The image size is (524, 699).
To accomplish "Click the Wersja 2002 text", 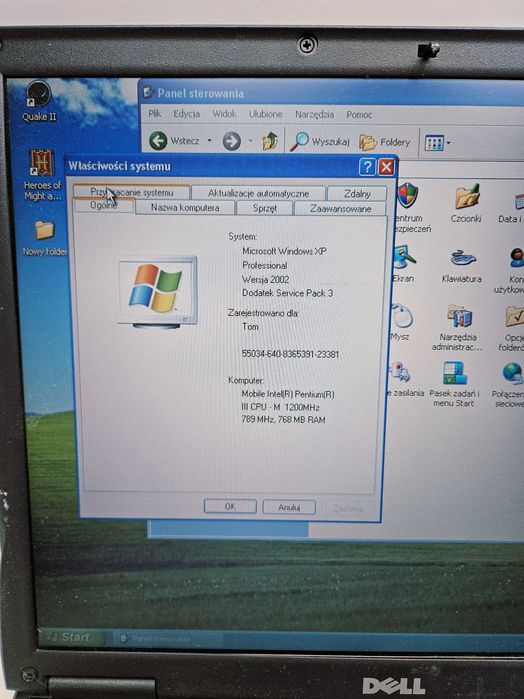I will pyautogui.click(x=265, y=280).
